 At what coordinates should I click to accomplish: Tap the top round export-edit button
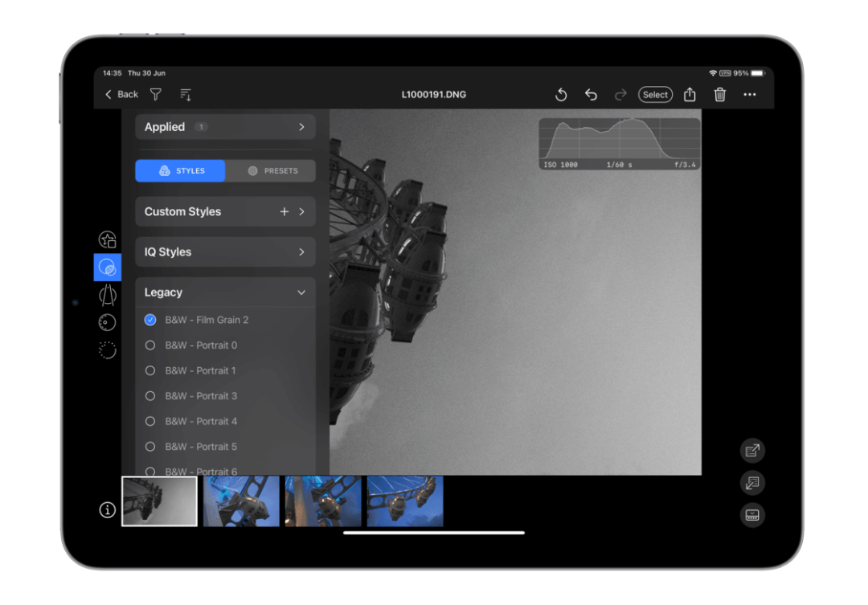point(752,451)
